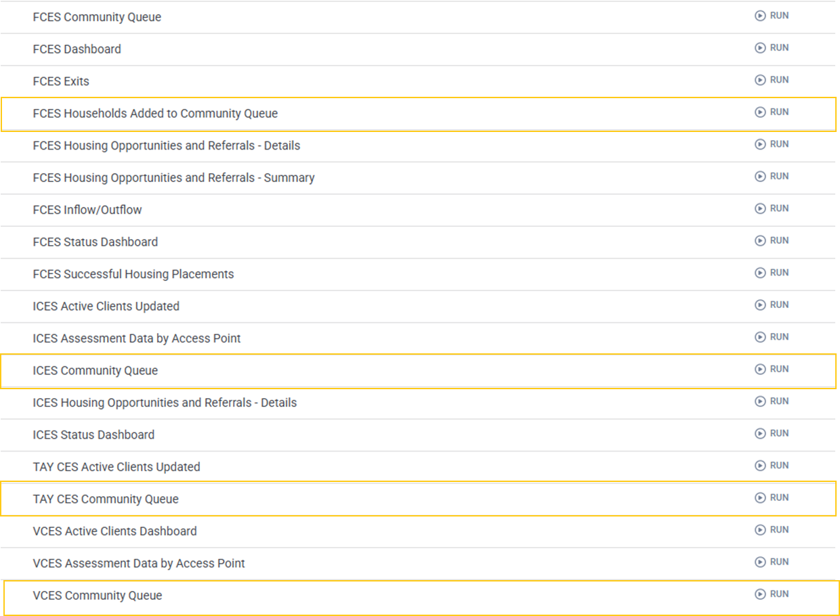Launch the ICES Community Queue report
The width and height of the screenshot is (840, 616).
(772, 370)
